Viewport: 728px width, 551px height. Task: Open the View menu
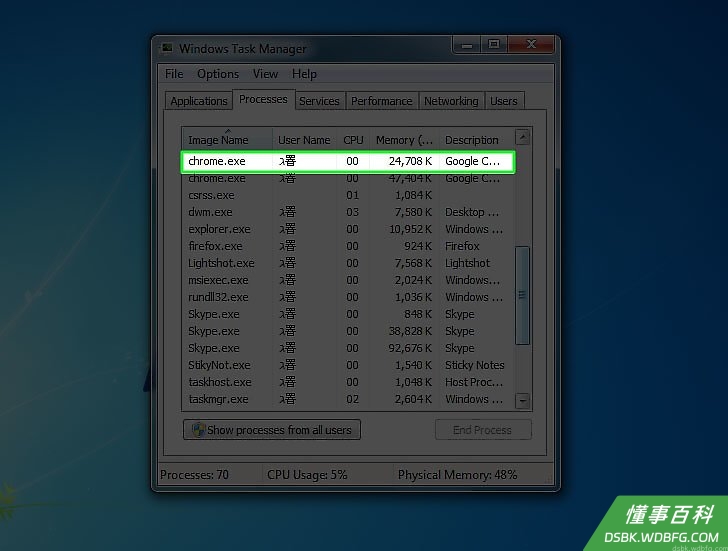265,74
